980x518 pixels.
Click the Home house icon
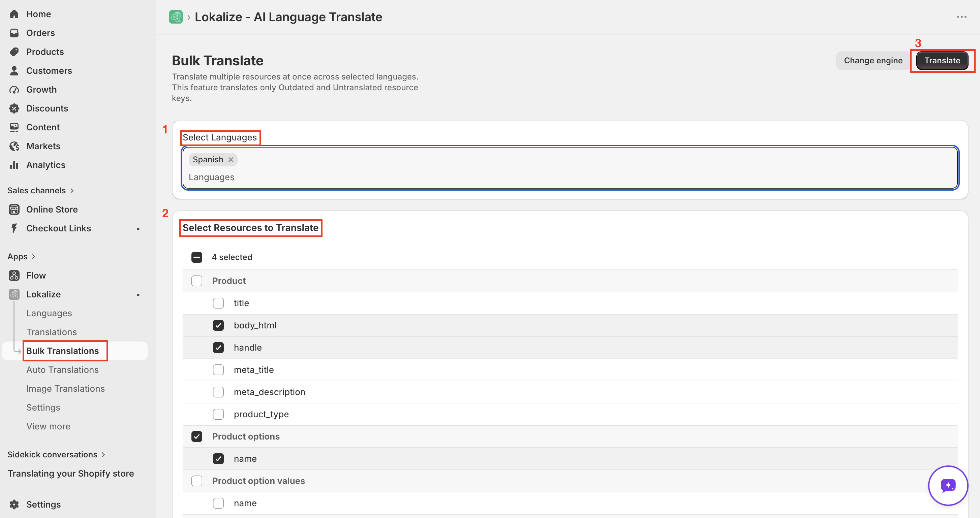click(x=14, y=14)
